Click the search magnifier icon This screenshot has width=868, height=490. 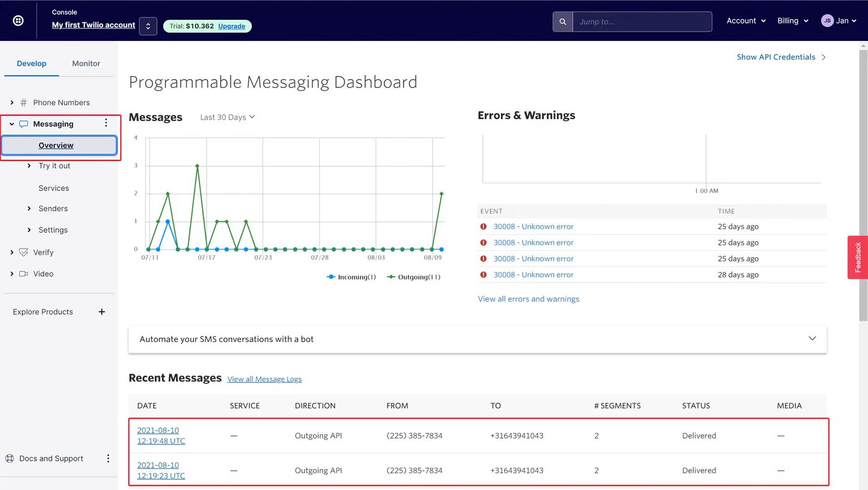point(563,22)
